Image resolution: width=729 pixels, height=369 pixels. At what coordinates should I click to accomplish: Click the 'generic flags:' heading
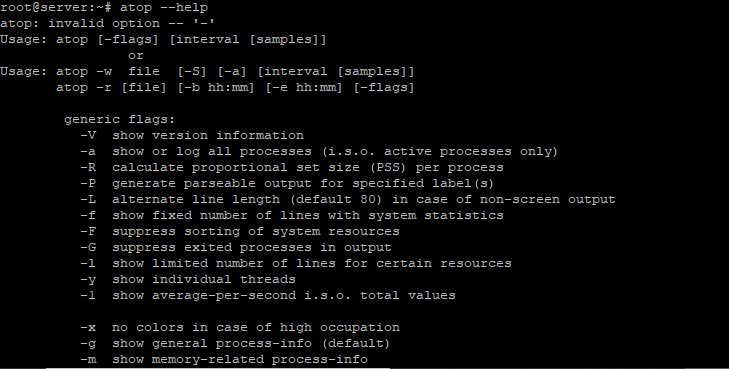click(x=119, y=119)
